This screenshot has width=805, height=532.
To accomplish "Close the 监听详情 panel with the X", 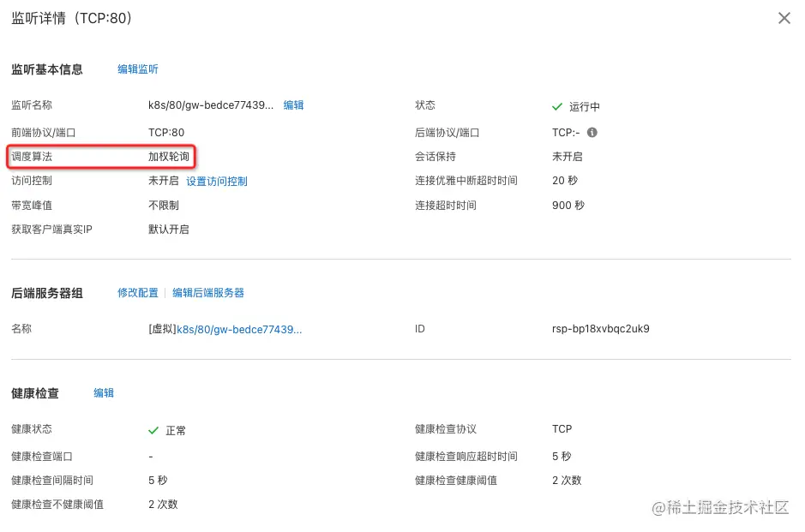I will tap(784, 19).
